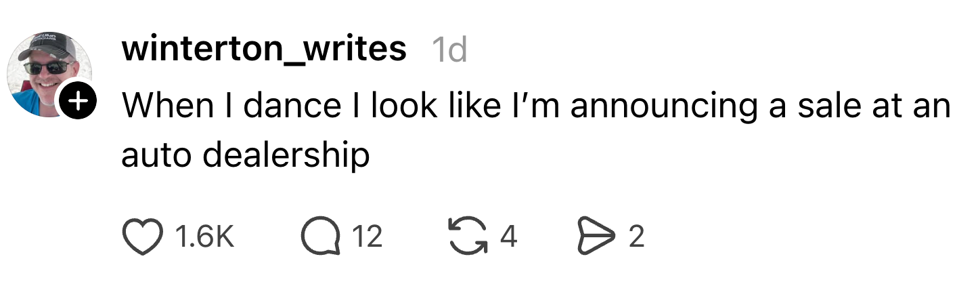This screenshot has width=980, height=282.
Task: Click the sunglasses in the profile photo
Action: [x=47, y=67]
